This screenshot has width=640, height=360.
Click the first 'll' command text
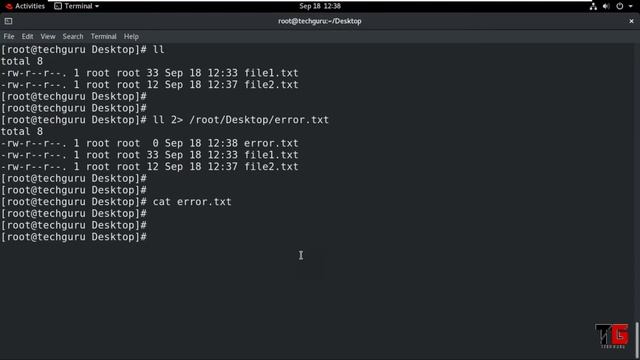(x=158, y=50)
